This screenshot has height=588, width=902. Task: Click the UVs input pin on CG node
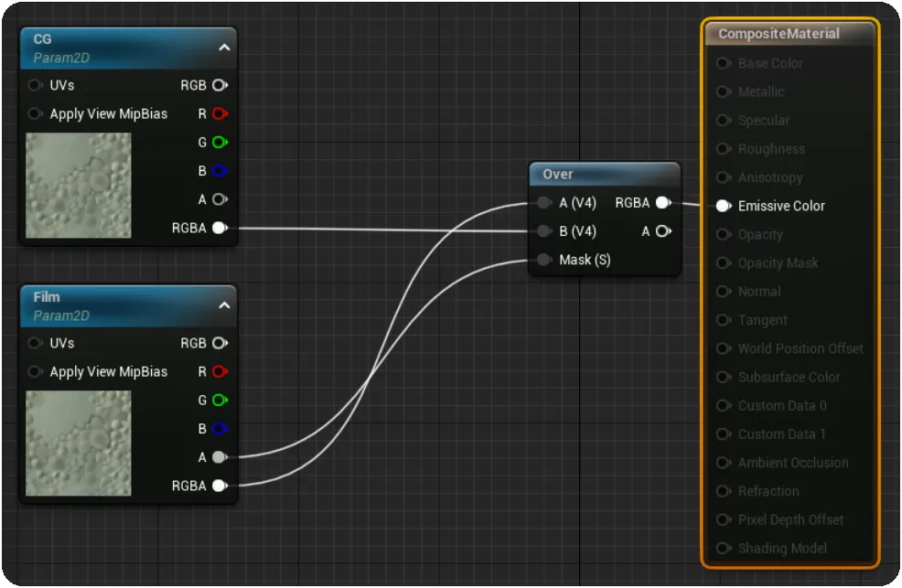point(35,85)
